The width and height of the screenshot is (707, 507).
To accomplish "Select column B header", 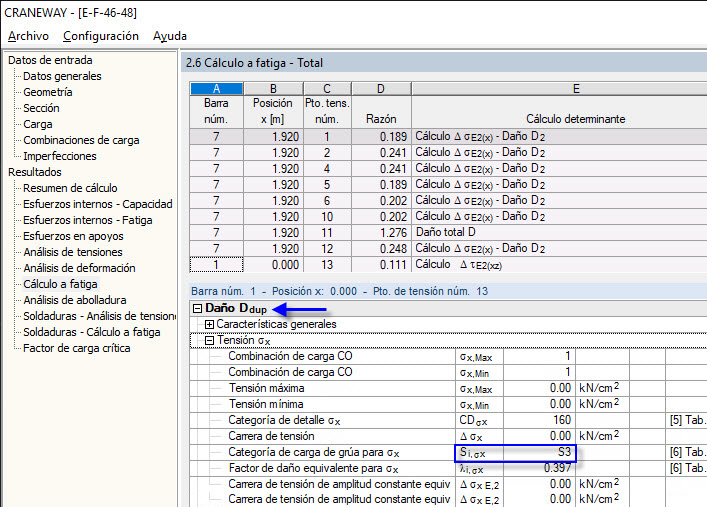I will (x=273, y=88).
